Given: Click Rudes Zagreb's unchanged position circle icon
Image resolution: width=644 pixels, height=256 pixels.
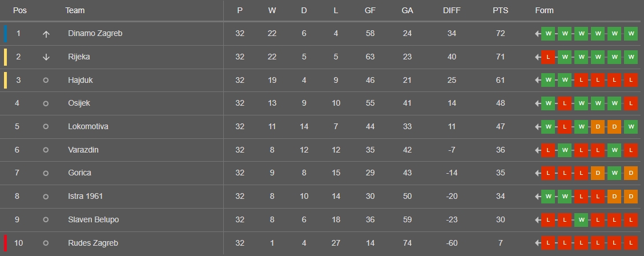Looking at the screenshot, I should [46, 243].
